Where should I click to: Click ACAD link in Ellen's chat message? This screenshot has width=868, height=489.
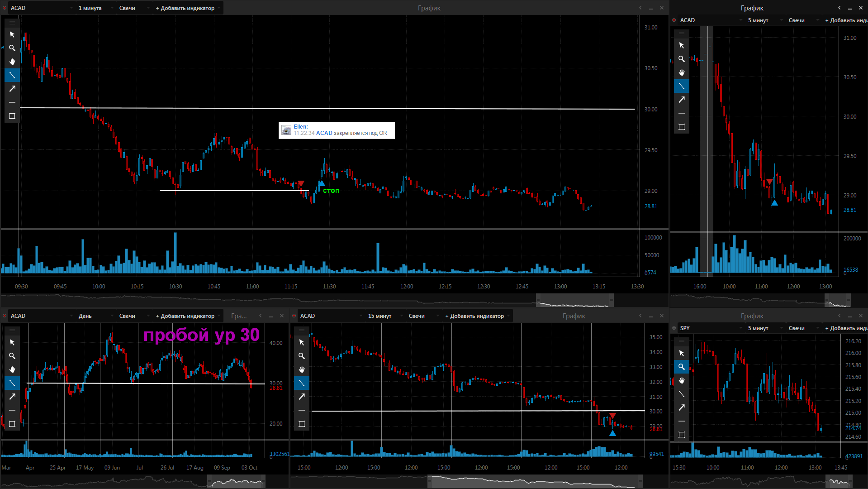point(324,133)
